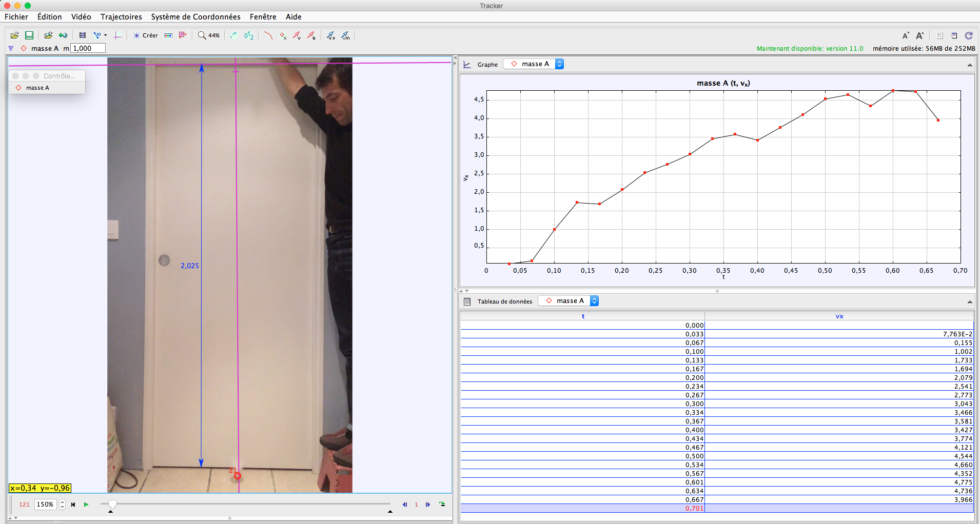
Task: Open the Aide menu
Action: [293, 17]
